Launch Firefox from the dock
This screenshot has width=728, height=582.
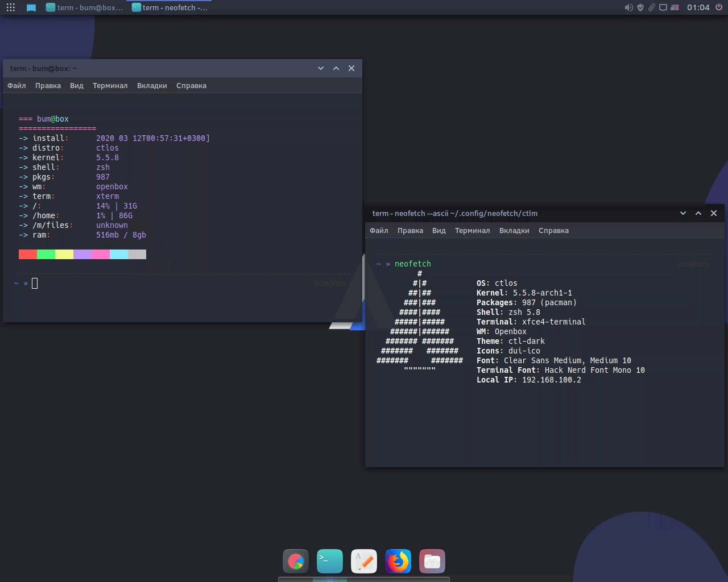398,562
